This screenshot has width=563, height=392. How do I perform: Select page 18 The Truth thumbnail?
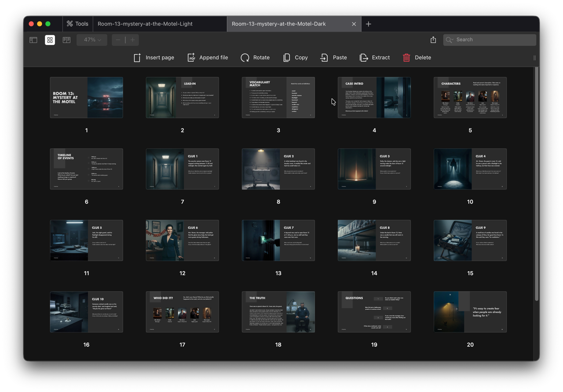coord(278,312)
